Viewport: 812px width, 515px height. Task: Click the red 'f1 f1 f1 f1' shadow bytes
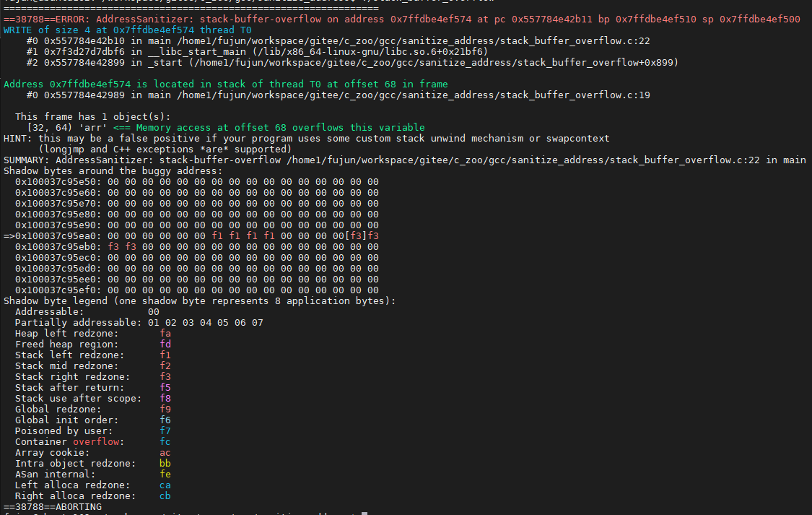243,236
